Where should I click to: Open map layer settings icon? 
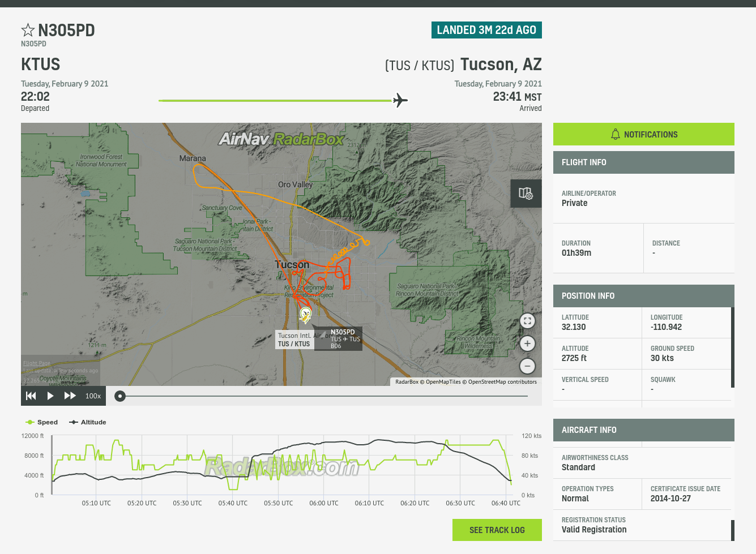click(x=526, y=194)
